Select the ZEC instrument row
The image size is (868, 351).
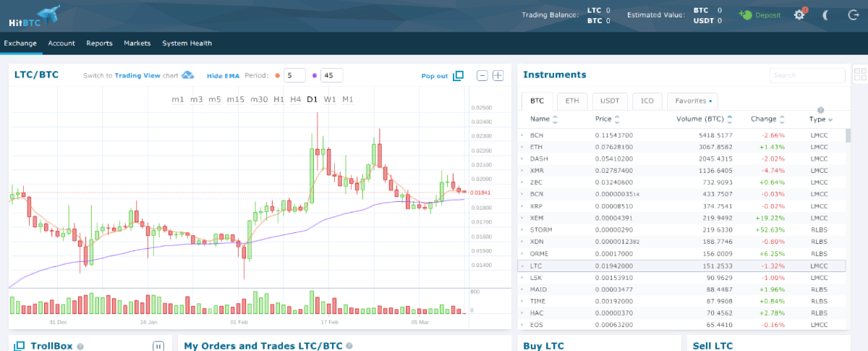[681, 182]
